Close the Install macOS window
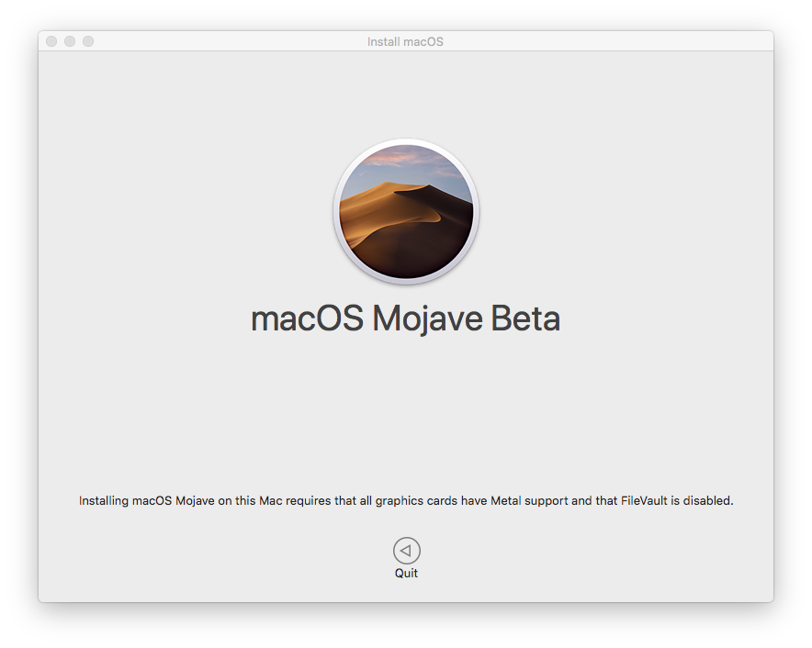Image resolution: width=812 pixels, height=648 pixels. [51, 41]
